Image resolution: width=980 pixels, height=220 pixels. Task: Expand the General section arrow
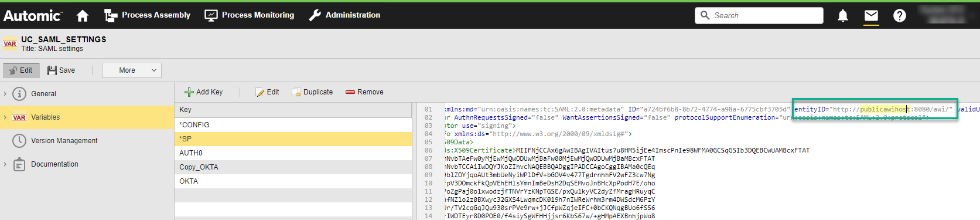[x=5, y=94]
